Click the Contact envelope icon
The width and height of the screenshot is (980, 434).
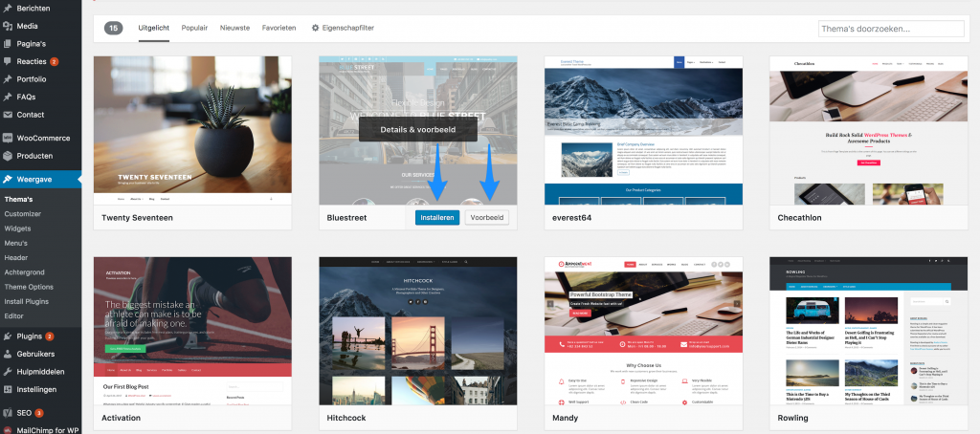pyautogui.click(x=8, y=115)
